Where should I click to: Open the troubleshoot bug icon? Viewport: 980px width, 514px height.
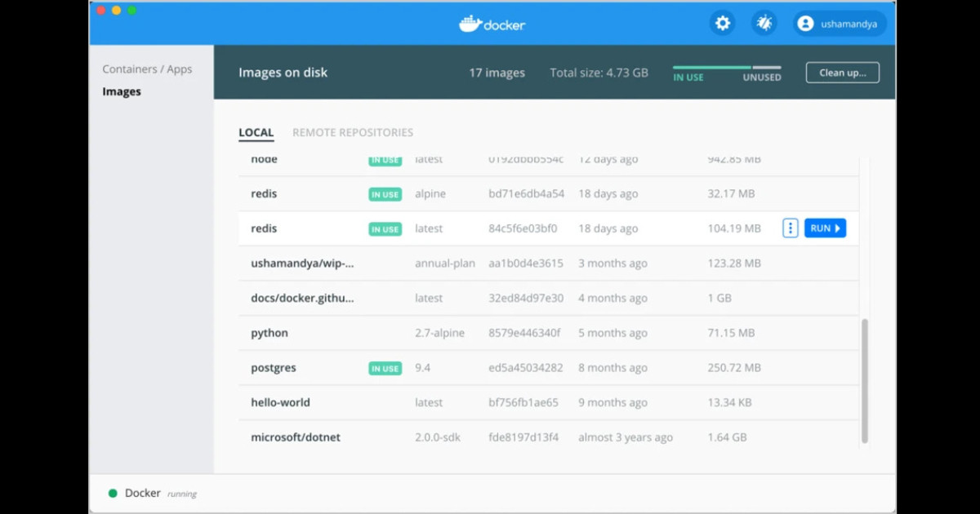764,24
